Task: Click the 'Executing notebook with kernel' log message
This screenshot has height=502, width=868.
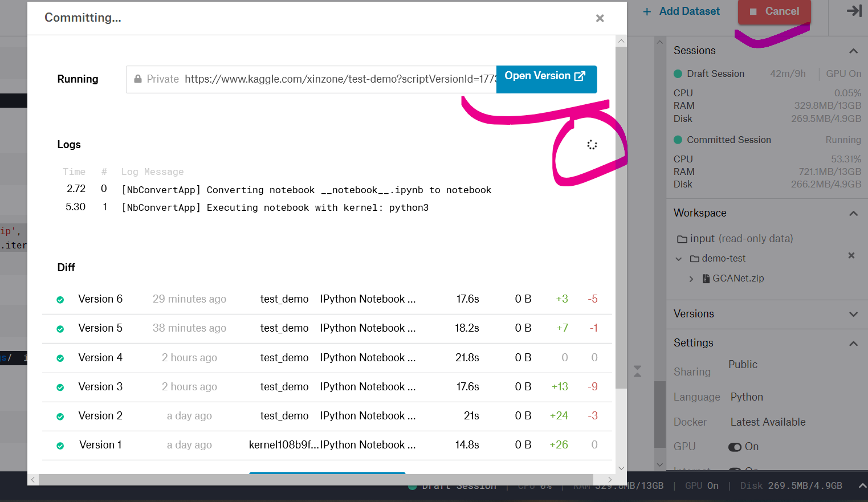Action: [275, 208]
